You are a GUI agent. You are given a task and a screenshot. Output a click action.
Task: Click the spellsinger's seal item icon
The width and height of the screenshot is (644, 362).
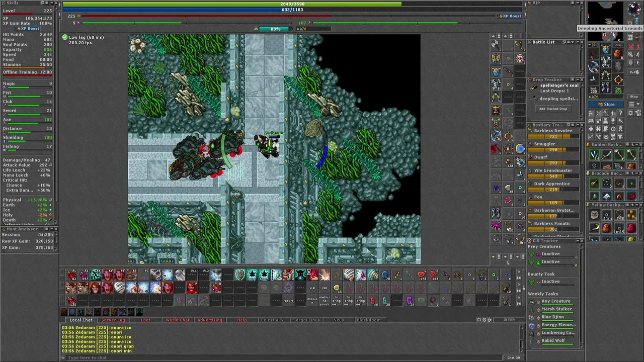click(534, 87)
